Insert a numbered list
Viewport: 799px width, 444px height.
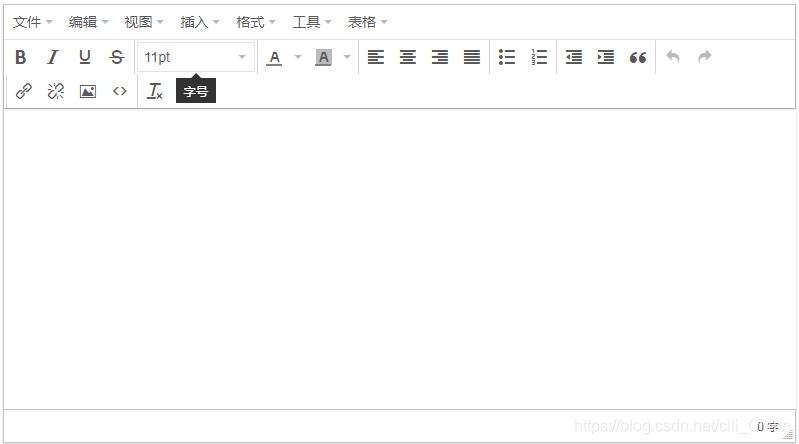coord(539,57)
